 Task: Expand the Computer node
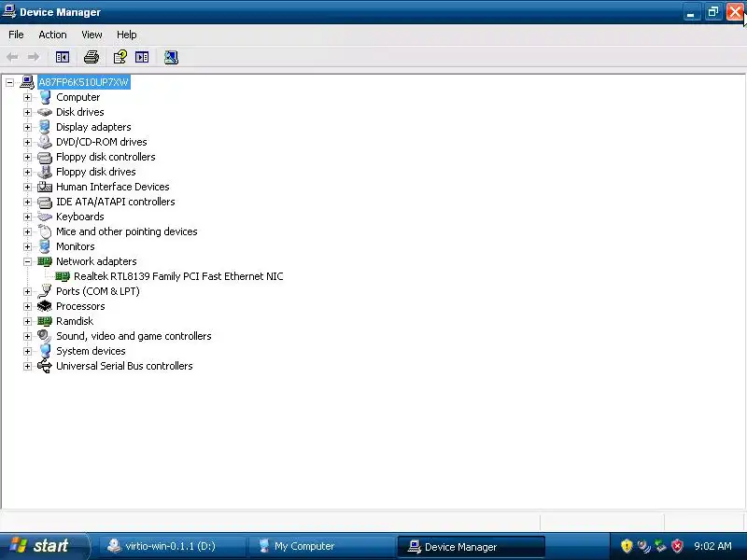click(x=27, y=98)
